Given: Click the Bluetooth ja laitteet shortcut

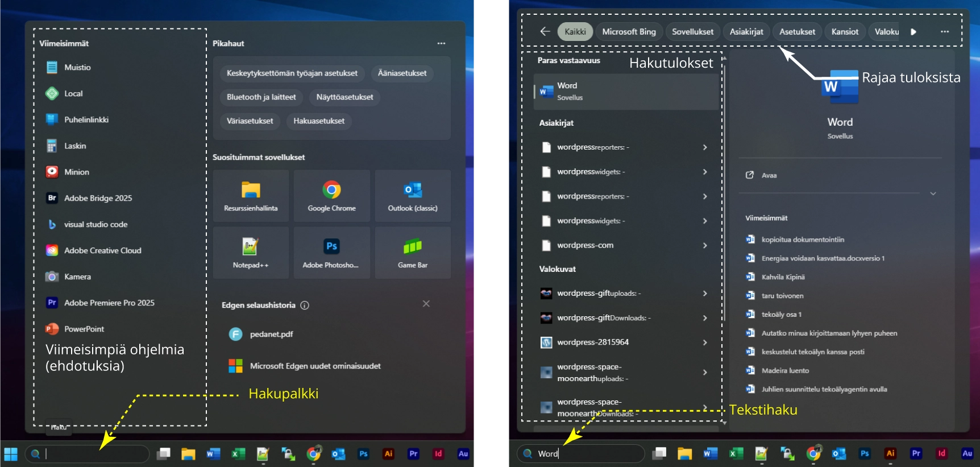Looking at the screenshot, I should coord(261,97).
